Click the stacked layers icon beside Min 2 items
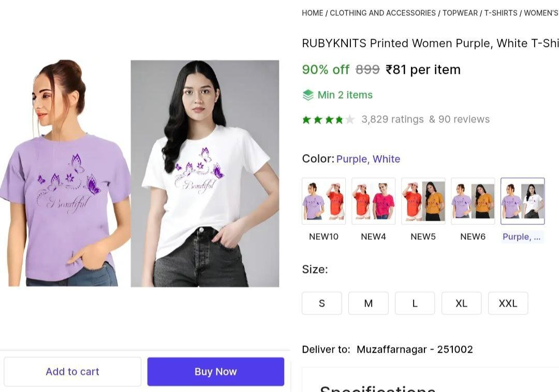The width and height of the screenshot is (559, 392). (x=308, y=95)
